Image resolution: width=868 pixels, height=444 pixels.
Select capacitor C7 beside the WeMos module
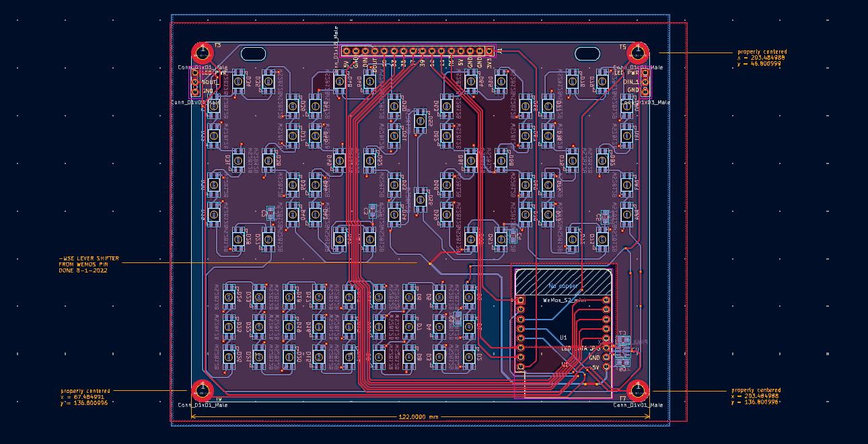(x=624, y=340)
